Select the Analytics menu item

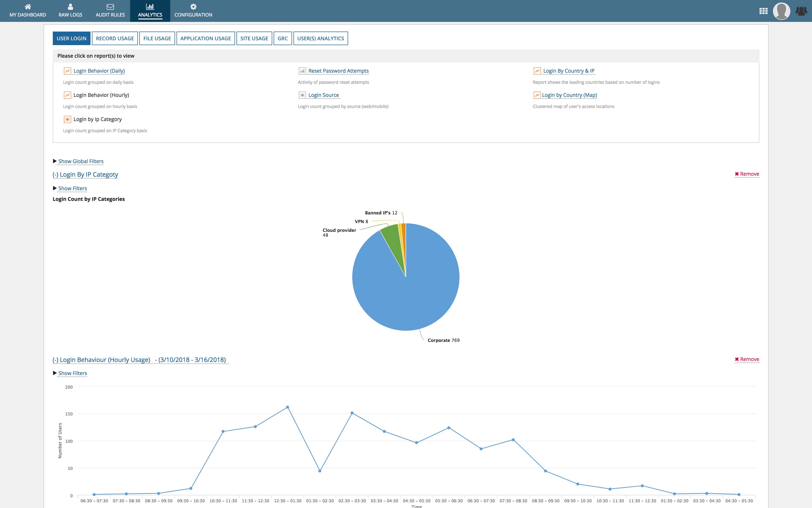[x=150, y=11]
